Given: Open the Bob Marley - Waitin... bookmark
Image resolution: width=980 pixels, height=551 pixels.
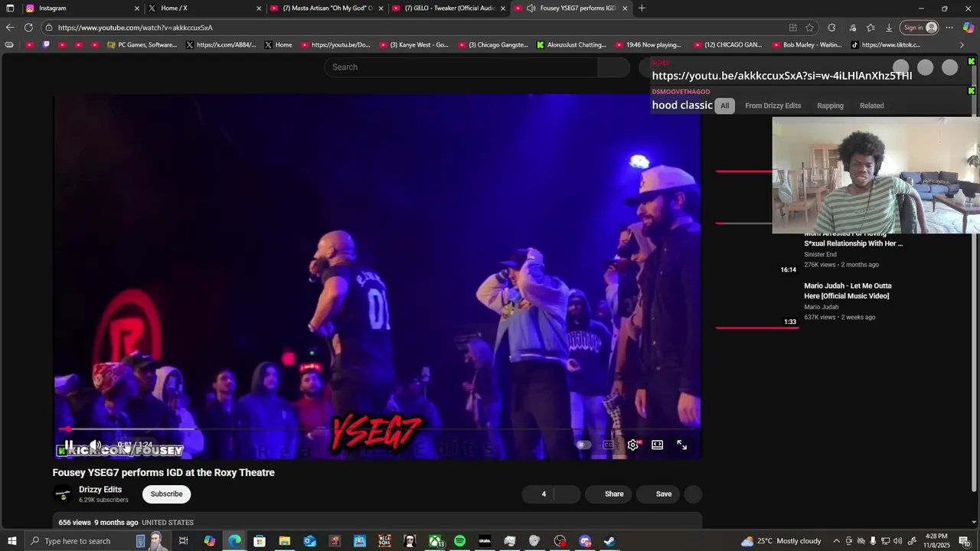Looking at the screenshot, I should pyautogui.click(x=807, y=45).
